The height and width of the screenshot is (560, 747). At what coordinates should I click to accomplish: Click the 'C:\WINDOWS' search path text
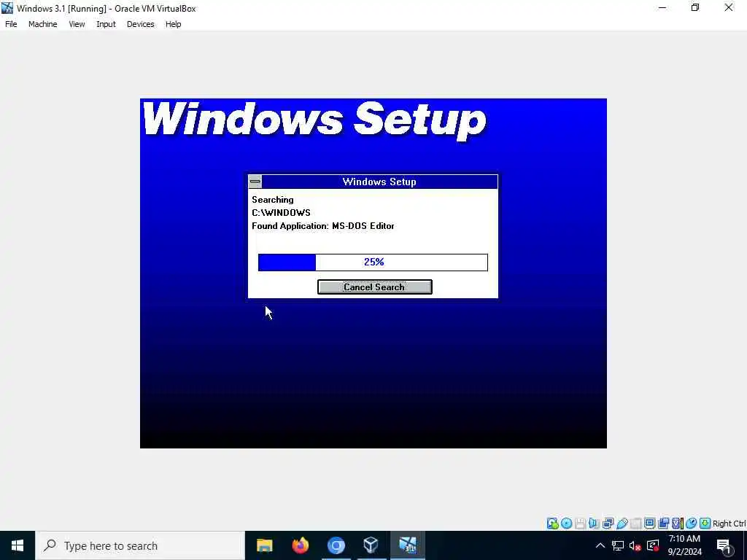281,213
